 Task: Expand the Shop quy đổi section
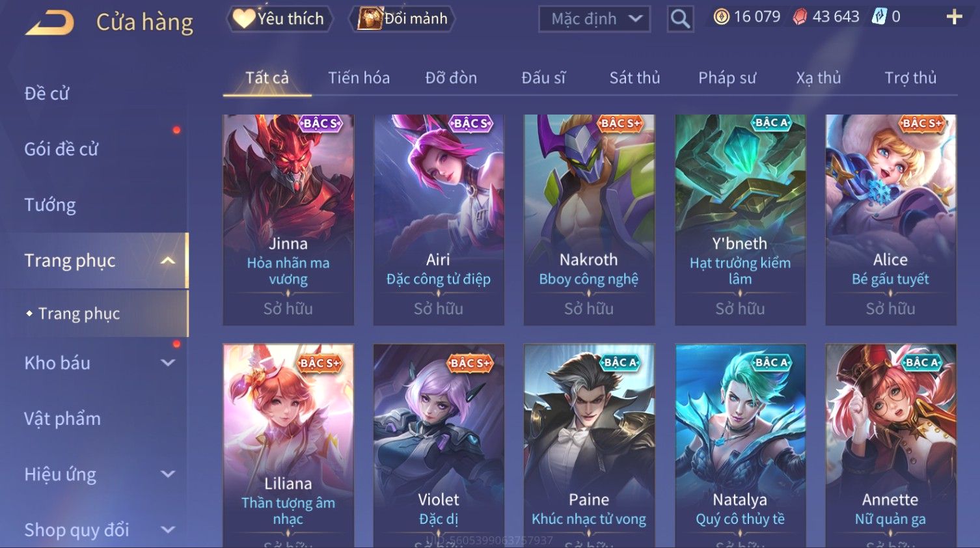pyautogui.click(x=168, y=530)
